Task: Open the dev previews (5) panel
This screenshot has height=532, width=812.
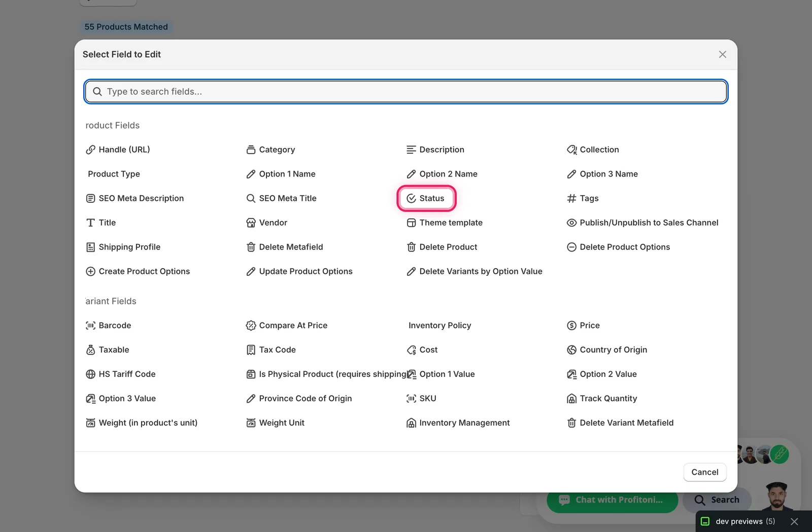Action: pos(739,521)
